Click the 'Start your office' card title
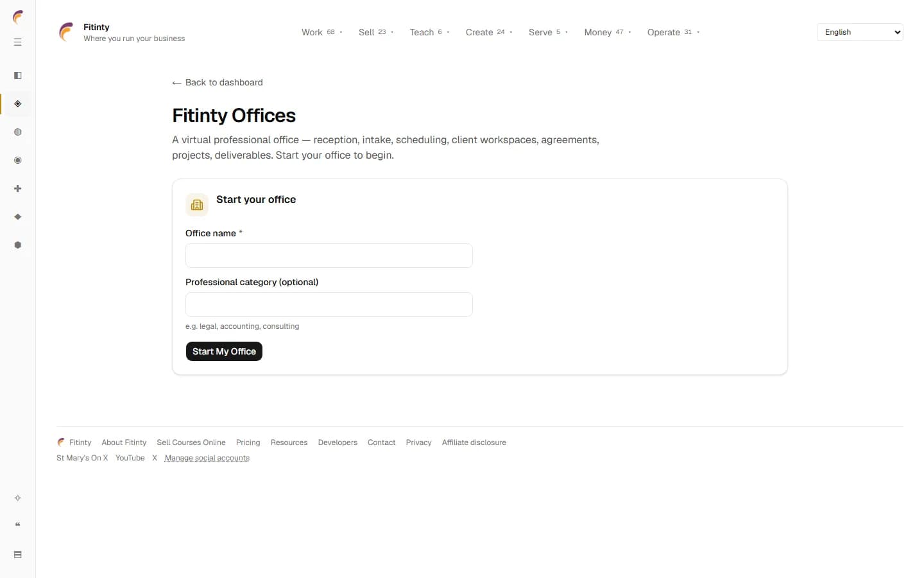Image resolution: width=924 pixels, height=578 pixels. point(256,200)
